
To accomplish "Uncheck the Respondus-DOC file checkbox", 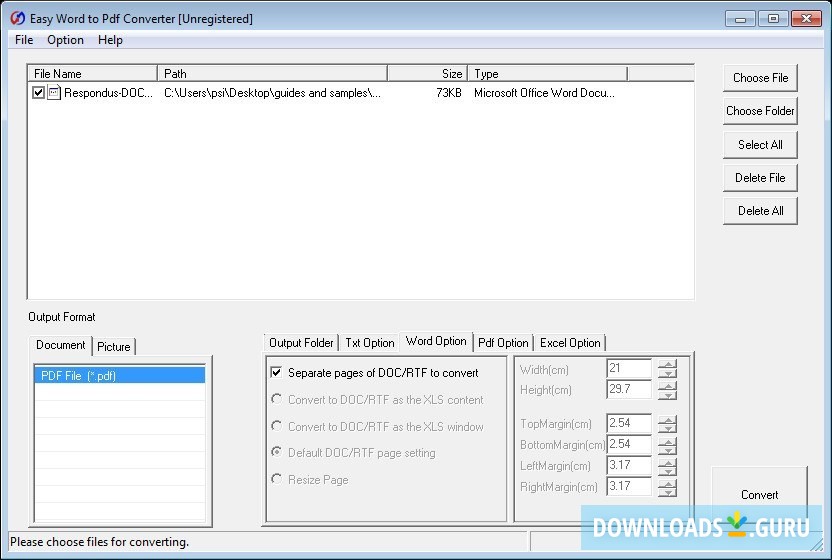I will 38,92.
